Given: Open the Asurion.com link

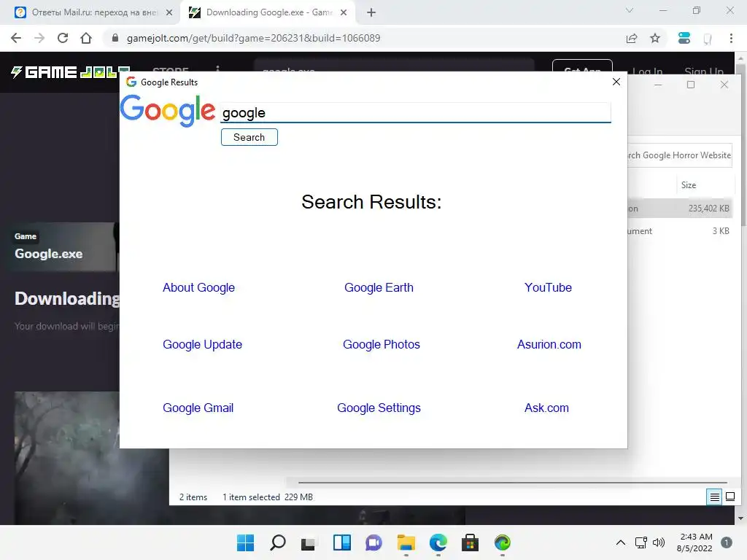Looking at the screenshot, I should [x=549, y=344].
